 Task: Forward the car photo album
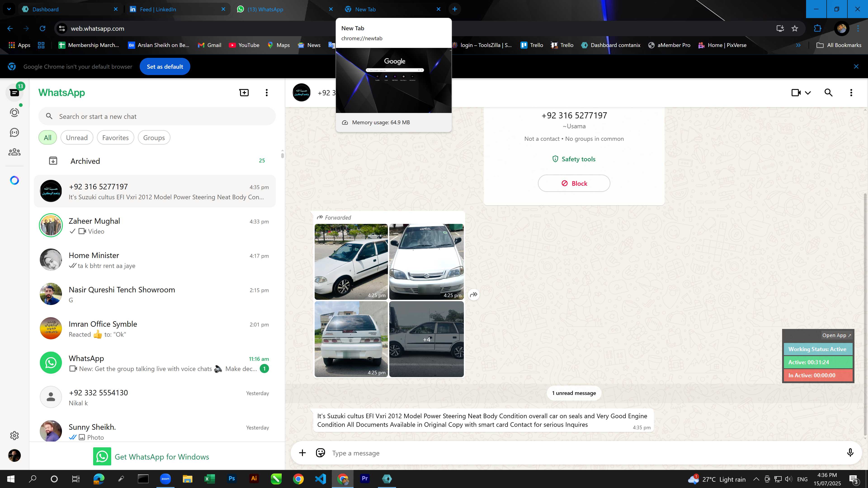pos(474,295)
